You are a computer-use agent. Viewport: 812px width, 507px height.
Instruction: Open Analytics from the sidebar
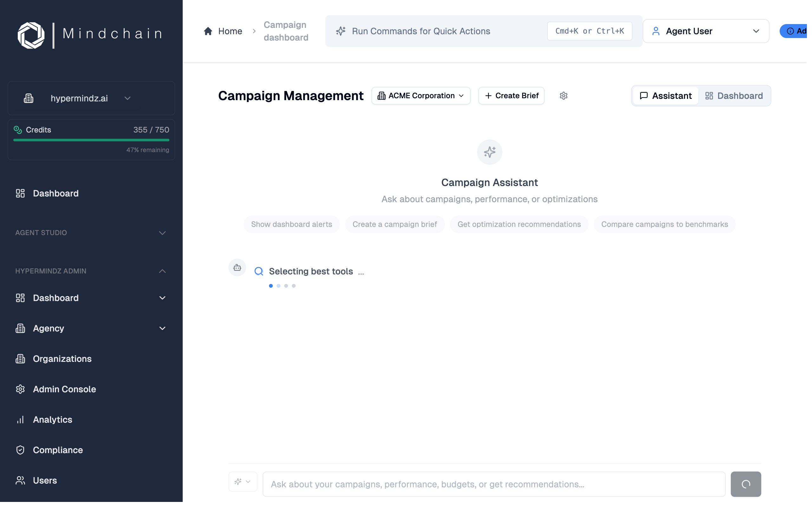click(x=52, y=420)
